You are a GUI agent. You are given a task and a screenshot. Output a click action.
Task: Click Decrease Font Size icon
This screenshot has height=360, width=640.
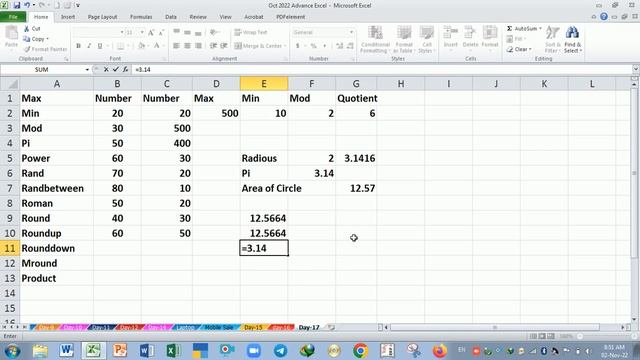161,32
